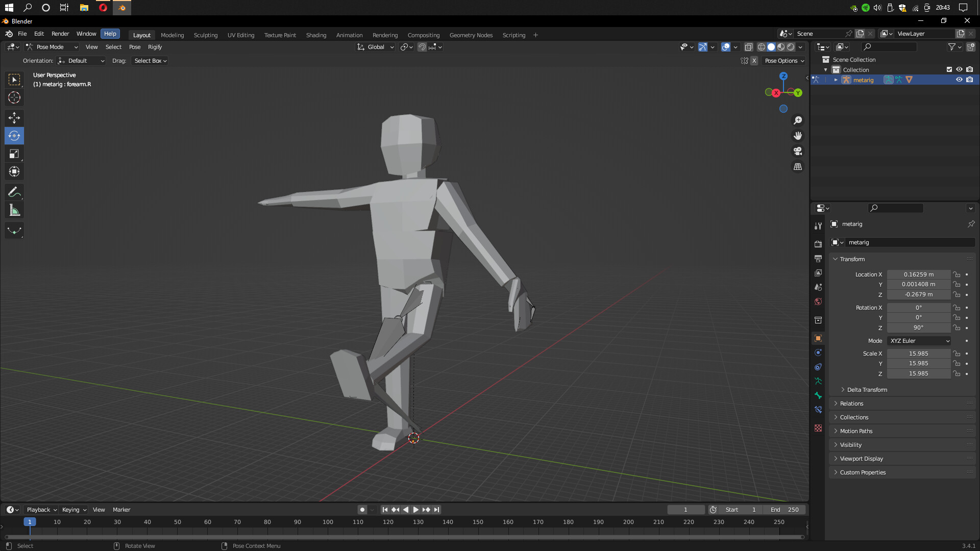Viewport: 980px width, 551px height.
Task: Switch to the Animation workspace tab
Action: 349,35
